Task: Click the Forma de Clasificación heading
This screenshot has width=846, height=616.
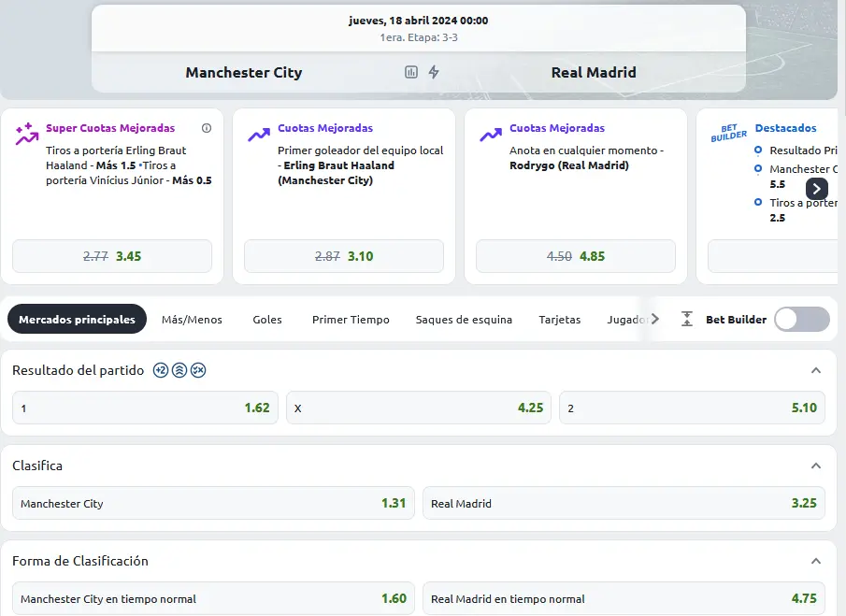Action: (x=80, y=561)
